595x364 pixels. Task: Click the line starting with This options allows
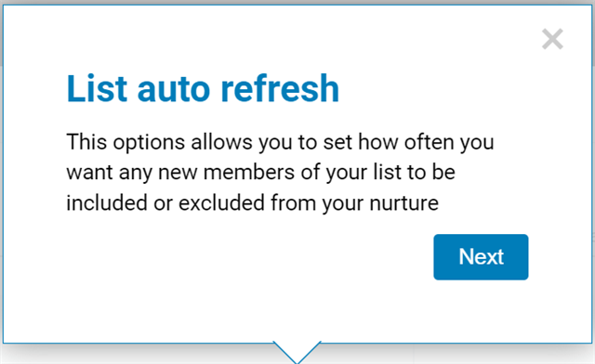tap(280, 143)
